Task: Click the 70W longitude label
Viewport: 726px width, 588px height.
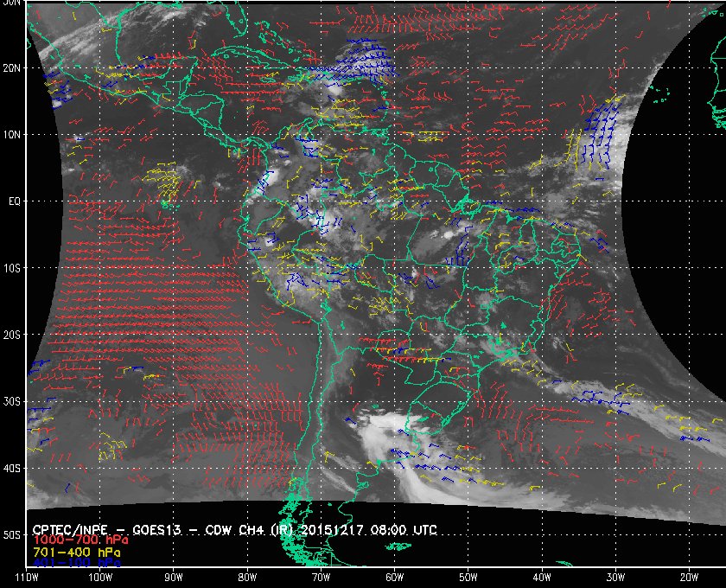Action: tap(321, 578)
